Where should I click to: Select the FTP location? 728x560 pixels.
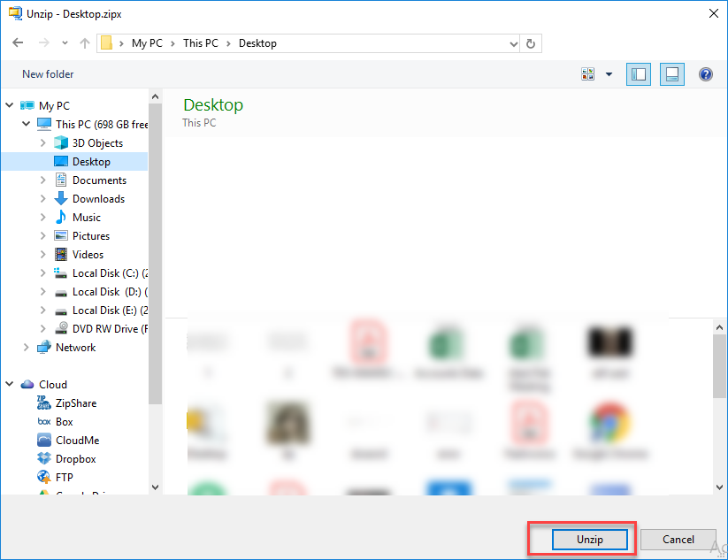coord(64,478)
